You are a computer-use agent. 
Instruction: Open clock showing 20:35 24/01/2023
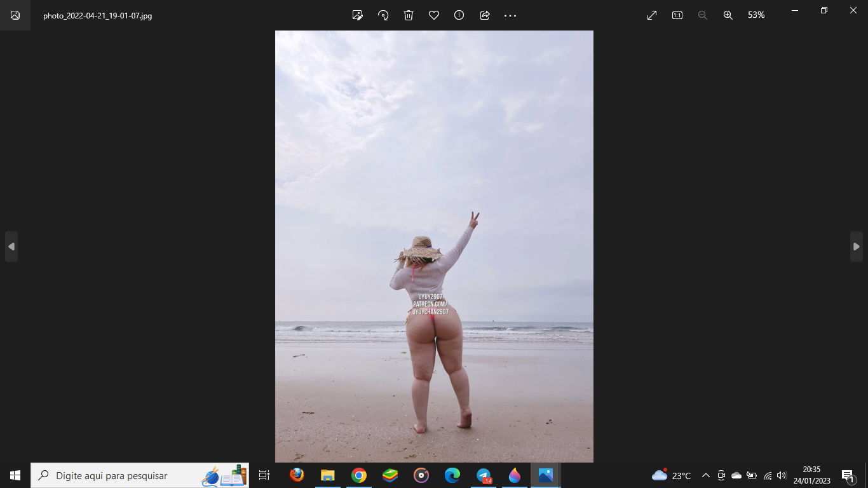pos(811,475)
